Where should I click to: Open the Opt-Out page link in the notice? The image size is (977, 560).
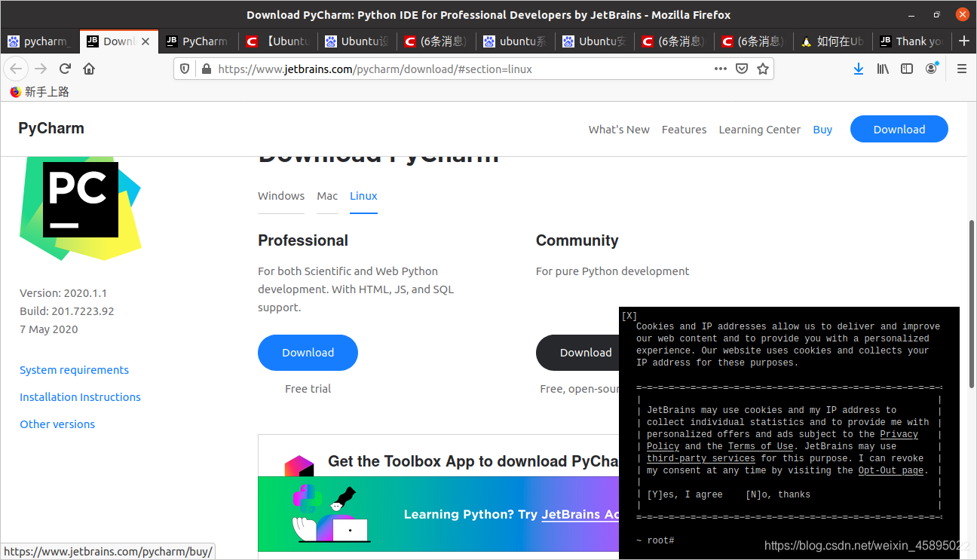[x=891, y=470]
